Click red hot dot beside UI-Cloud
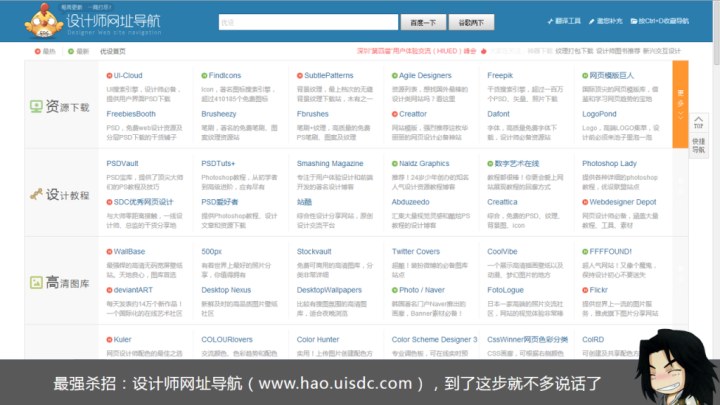 pos(109,76)
